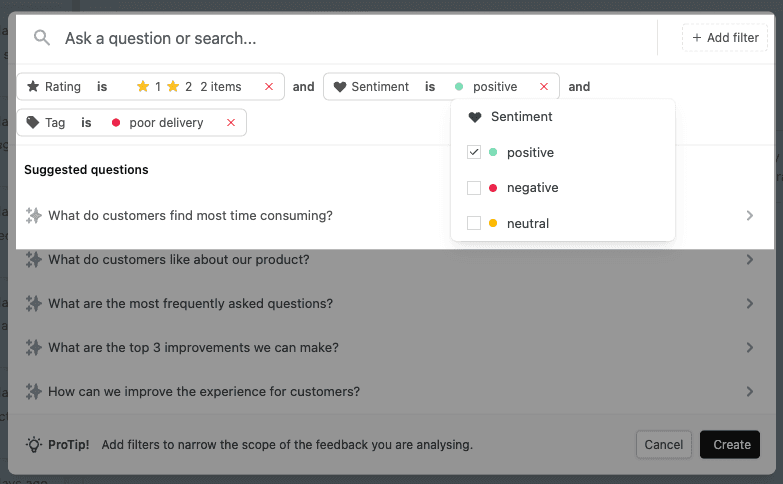Enable the neutral sentiment checkbox
The height and width of the screenshot is (484, 783).
[474, 223]
